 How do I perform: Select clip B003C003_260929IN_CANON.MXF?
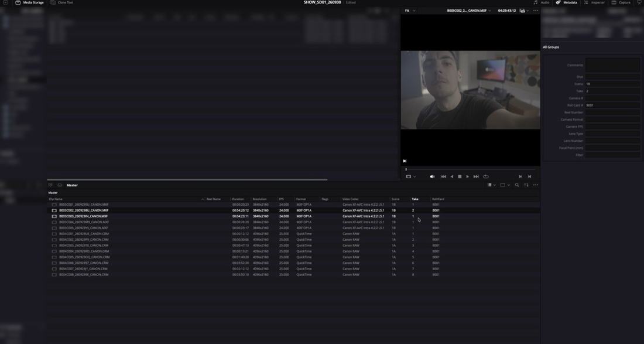coord(83,216)
